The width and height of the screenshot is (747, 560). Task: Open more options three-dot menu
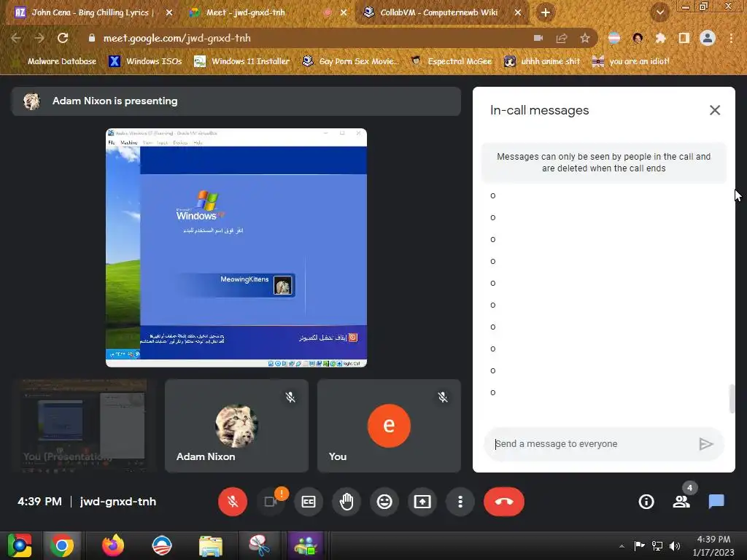pyautogui.click(x=460, y=502)
